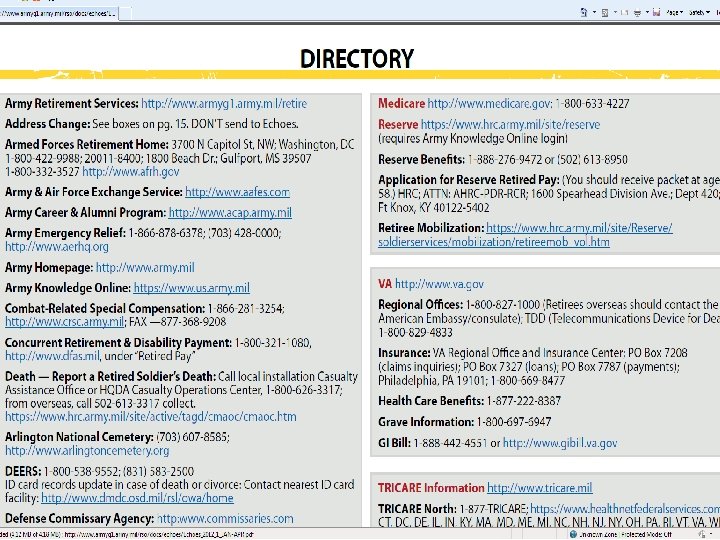This screenshot has width=720, height=540.
Task: Open the www.dfas.mil link
Action: 52,356
